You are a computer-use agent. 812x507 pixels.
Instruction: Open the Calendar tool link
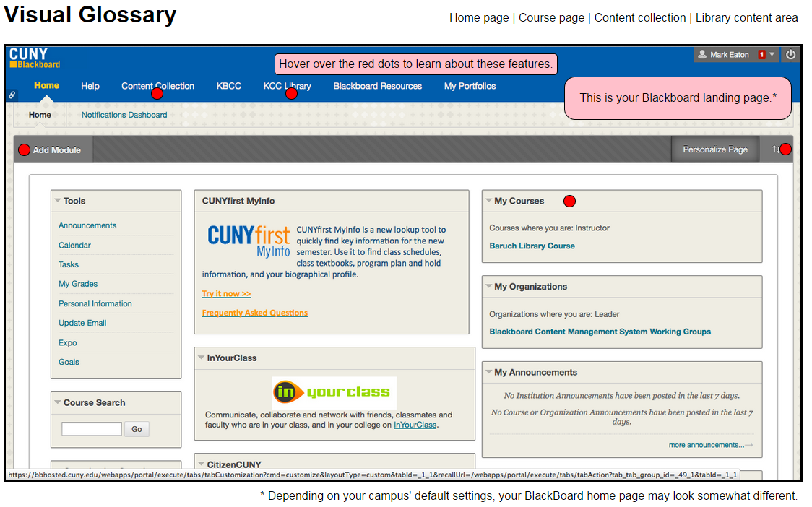[x=74, y=245]
